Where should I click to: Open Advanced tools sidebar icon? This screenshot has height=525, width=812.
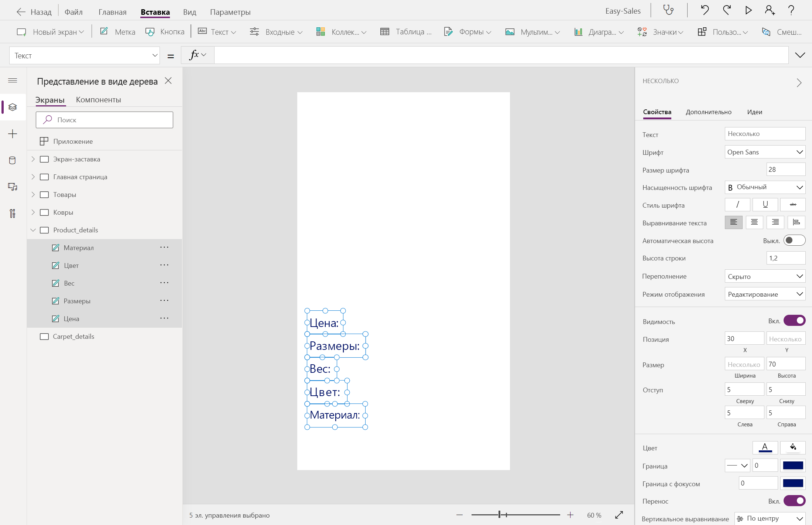(x=13, y=213)
